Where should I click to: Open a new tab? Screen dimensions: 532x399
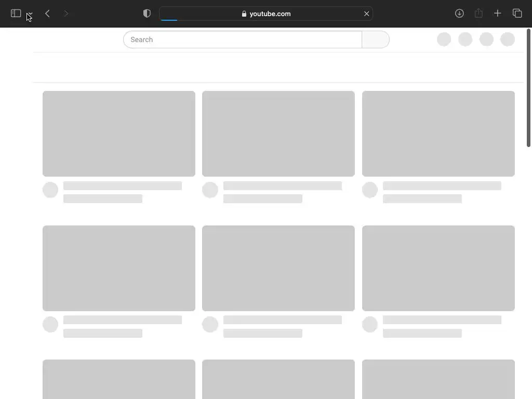497,14
